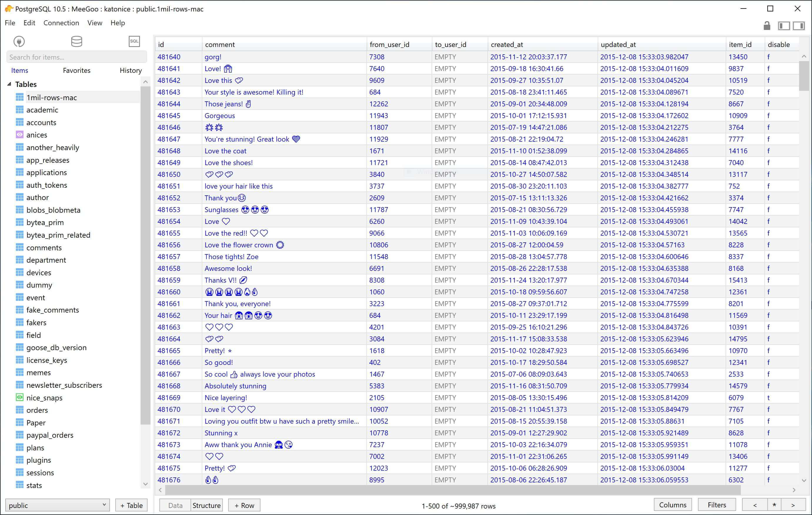Switch to the Favorites tab
Image resolution: width=812 pixels, height=515 pixels.
click(x=76, y=70)
